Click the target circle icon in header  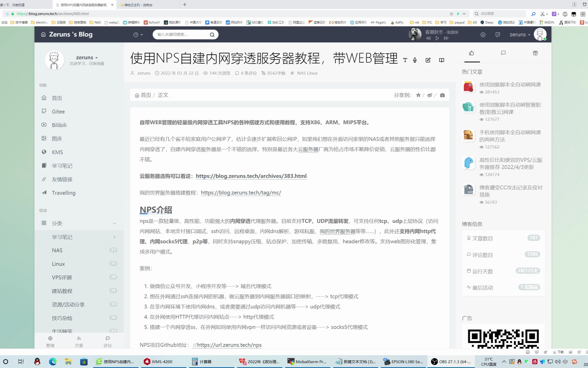point(483,34)
